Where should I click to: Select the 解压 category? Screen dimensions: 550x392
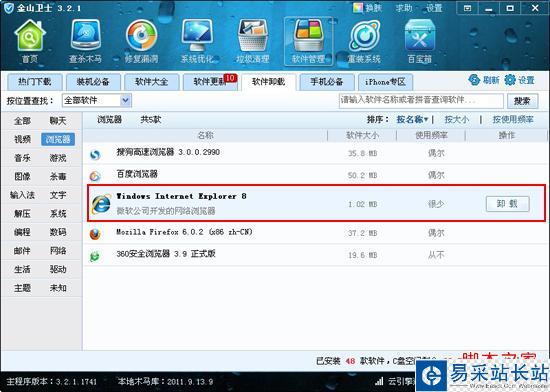[x=22, y=214]
